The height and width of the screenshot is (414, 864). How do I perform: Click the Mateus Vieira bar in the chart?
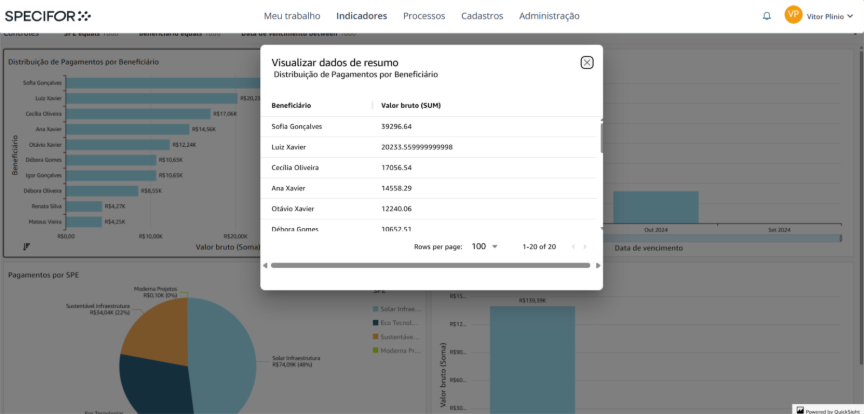click(x=84, y=222)
